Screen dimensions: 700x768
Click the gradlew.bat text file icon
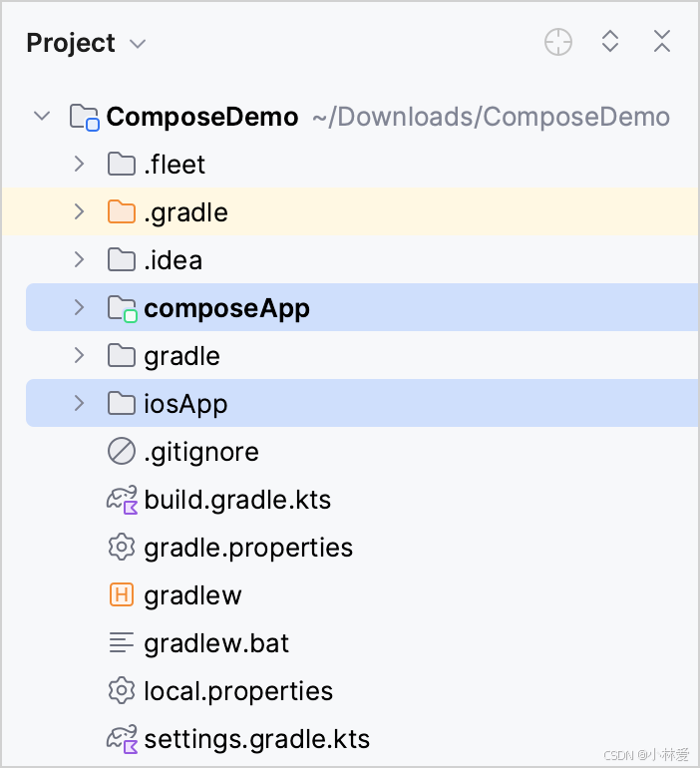pyautogui.click(x=122, y=642)
